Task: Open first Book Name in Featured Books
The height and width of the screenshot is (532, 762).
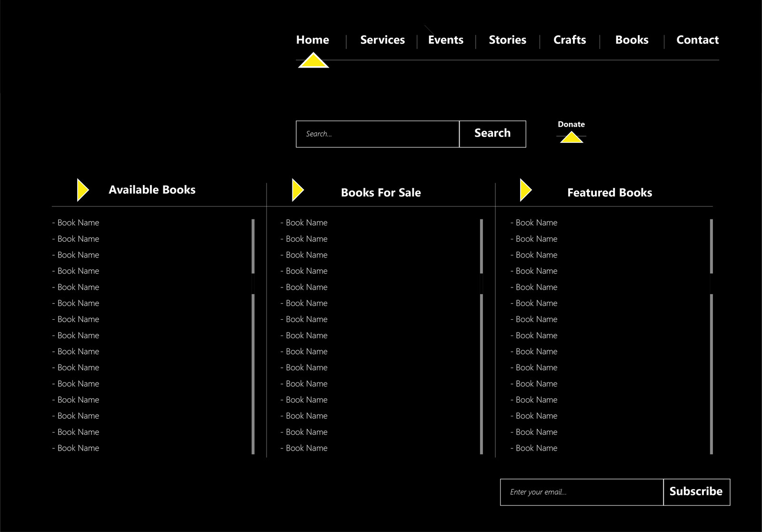Action: point(534,223)
